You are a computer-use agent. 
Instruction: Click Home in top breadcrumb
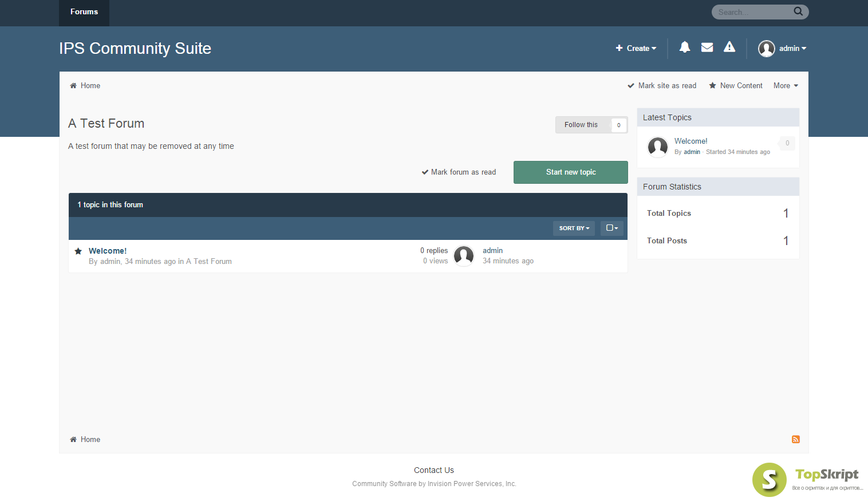coord(90,86)
